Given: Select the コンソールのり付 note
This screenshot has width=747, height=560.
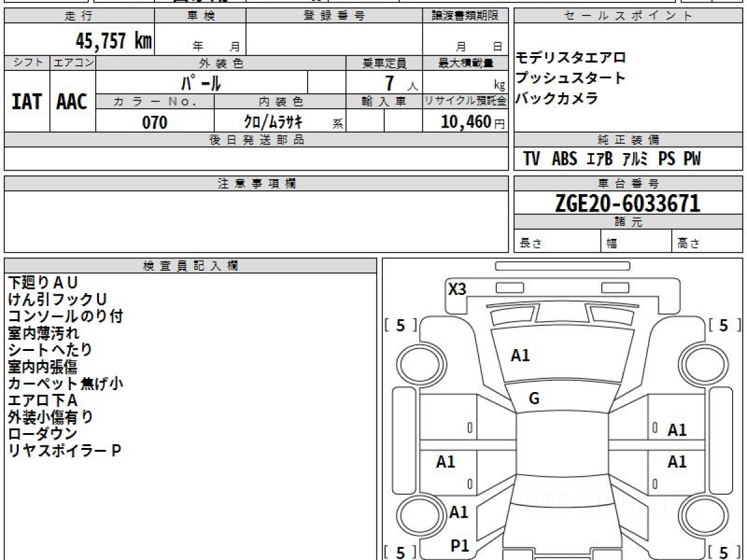Looking at the screenshot, I should 65,316.
